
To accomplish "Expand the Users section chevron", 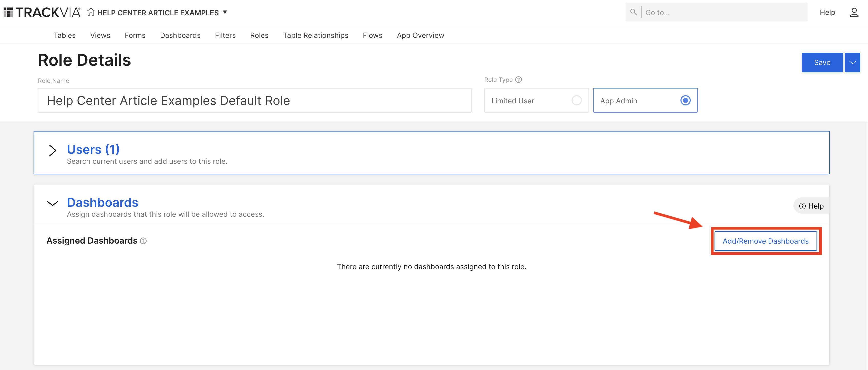I will tap(53, 150).
